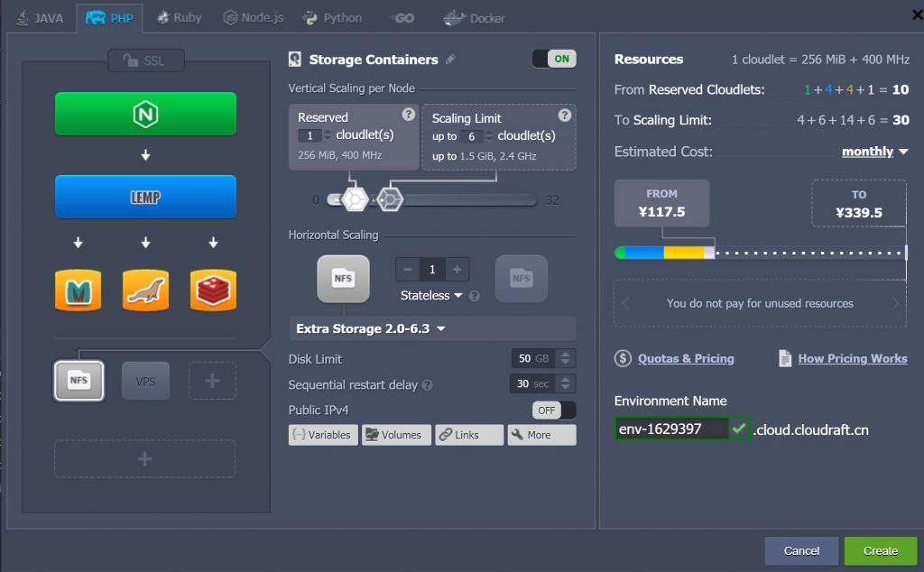924x572 pixels.
Task: Toggle Storage Containers ON switch off
Action: click(554, 59)
